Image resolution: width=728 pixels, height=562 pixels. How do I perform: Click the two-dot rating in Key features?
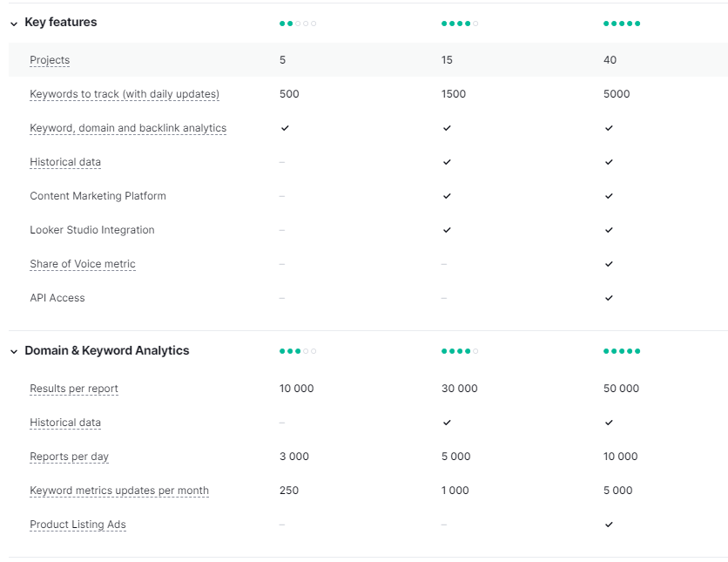pos(298,24)
